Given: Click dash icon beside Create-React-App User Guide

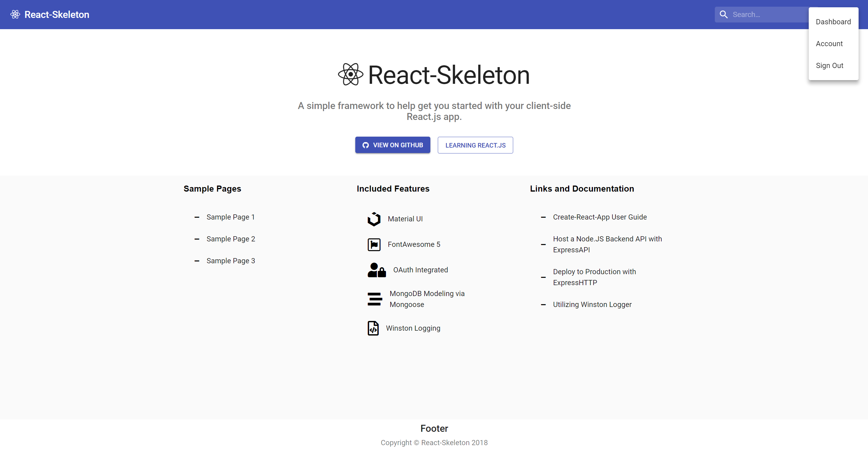Looking at the screenshot, I should pyautogui.click(x=543, y=217).
